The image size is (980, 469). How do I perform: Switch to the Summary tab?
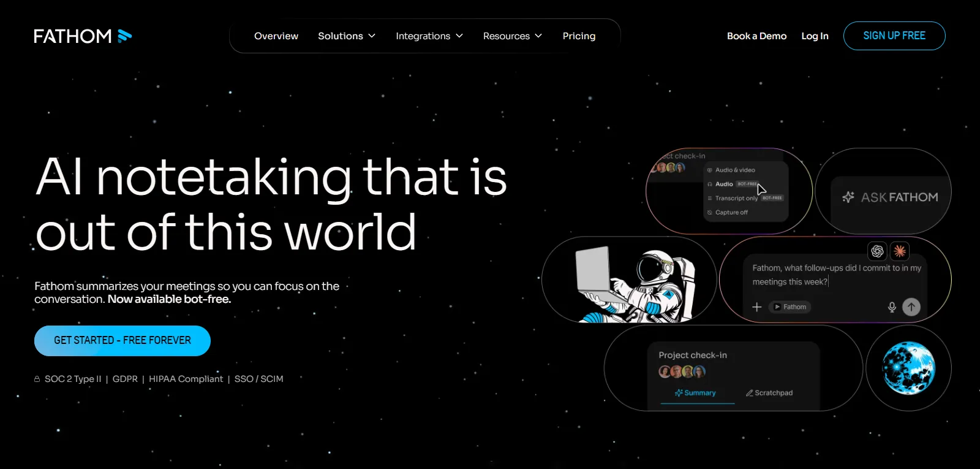(x=696, y=393)
